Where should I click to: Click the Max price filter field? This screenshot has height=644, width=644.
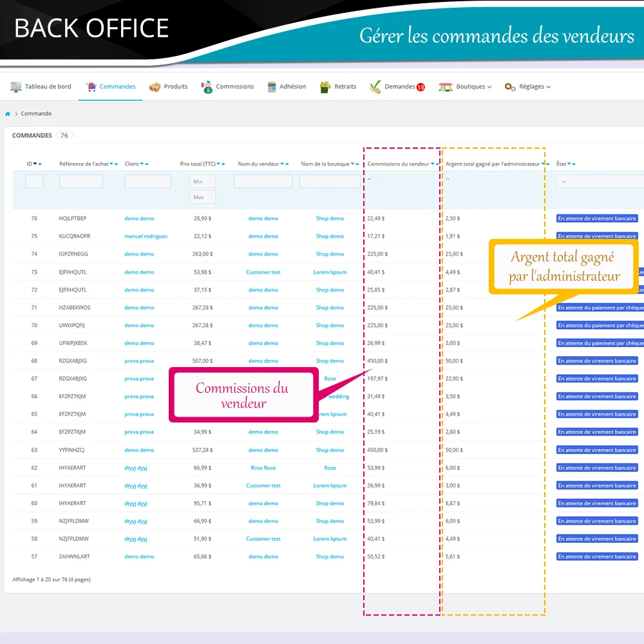click(202, 197)
